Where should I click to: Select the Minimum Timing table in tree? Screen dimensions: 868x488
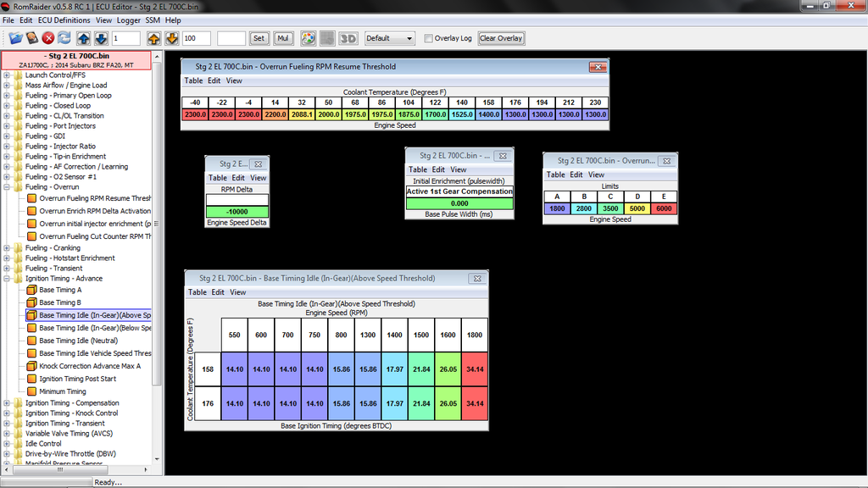tap(63, 391)
